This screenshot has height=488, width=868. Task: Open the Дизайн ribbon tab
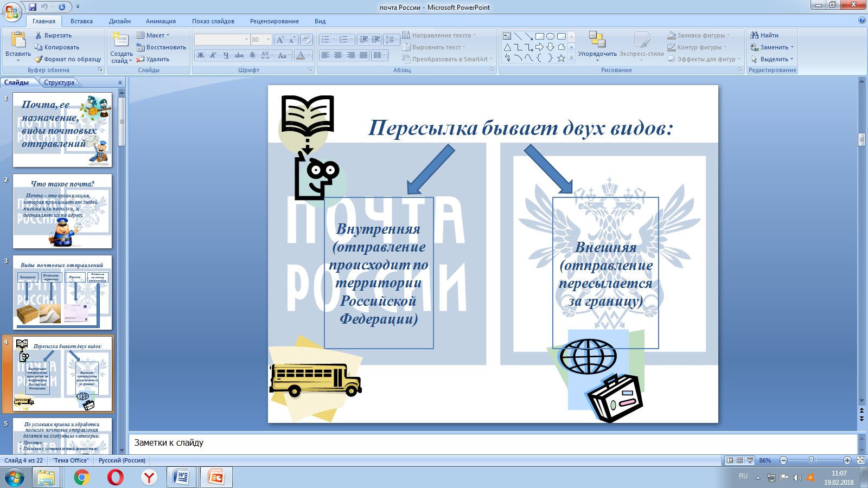click(x=120, y=21)
